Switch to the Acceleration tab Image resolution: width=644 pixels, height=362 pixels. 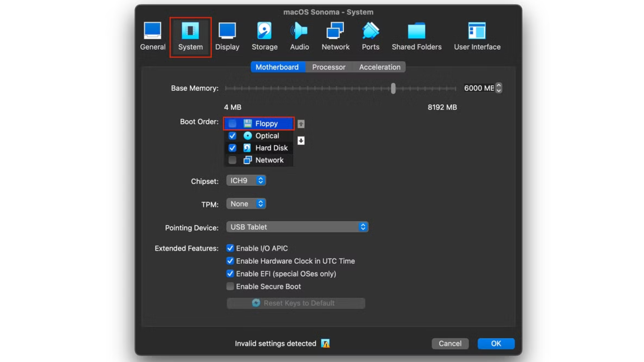380,67
